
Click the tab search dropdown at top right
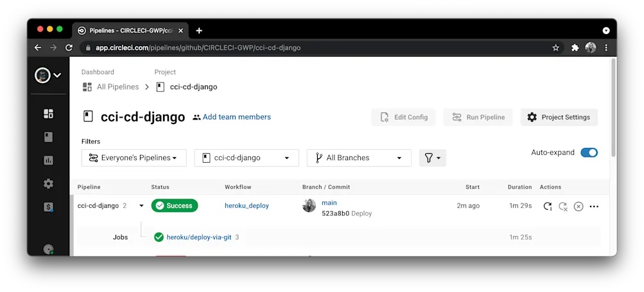[606, 30]
